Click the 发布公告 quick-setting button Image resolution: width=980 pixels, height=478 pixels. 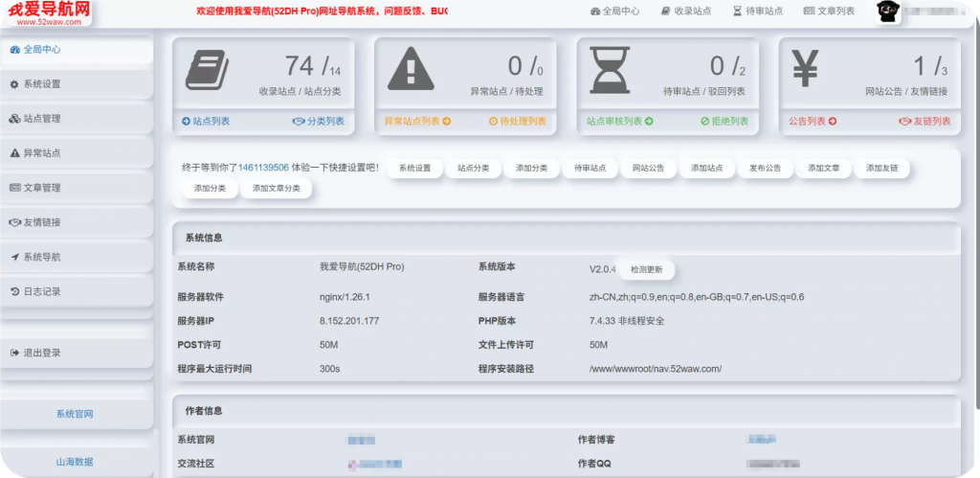765,169
